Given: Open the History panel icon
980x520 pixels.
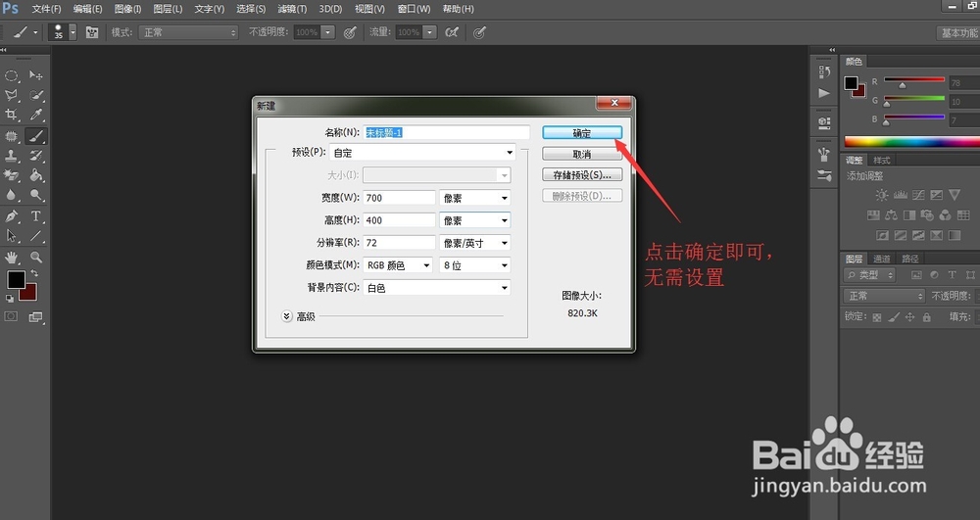Looking at the screenshot, I should point(824,72).
